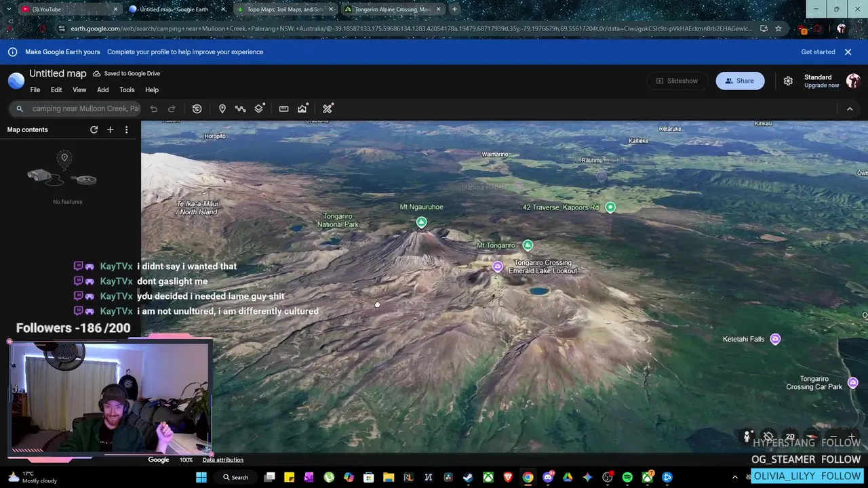Viewport: 868px width, 488px height.
Task: Click the Redo arrow in the toolbar
Action: pyautogui.click(x=172, y=108)
